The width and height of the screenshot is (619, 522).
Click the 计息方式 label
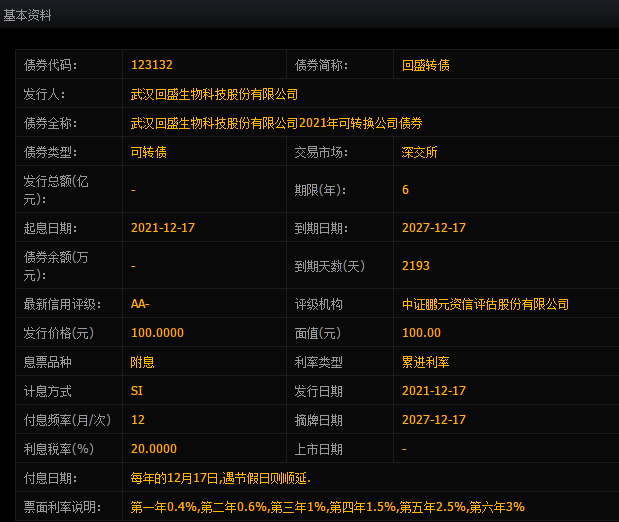pos(47,391)
